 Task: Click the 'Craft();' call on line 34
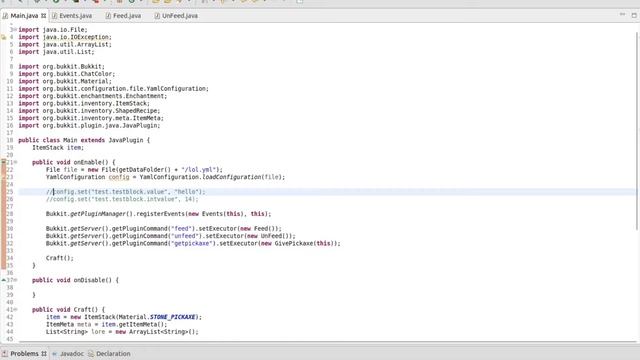[60, 258]
